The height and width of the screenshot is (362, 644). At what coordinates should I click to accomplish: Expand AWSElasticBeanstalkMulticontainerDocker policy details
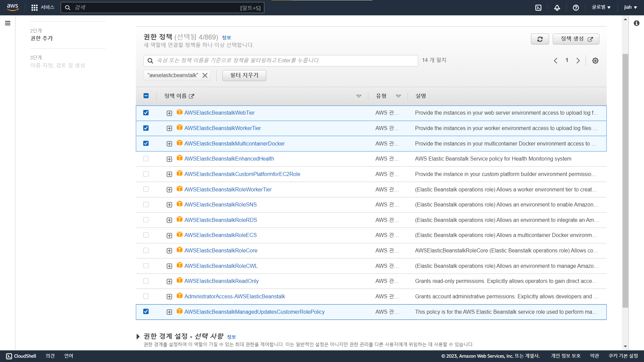169,144
